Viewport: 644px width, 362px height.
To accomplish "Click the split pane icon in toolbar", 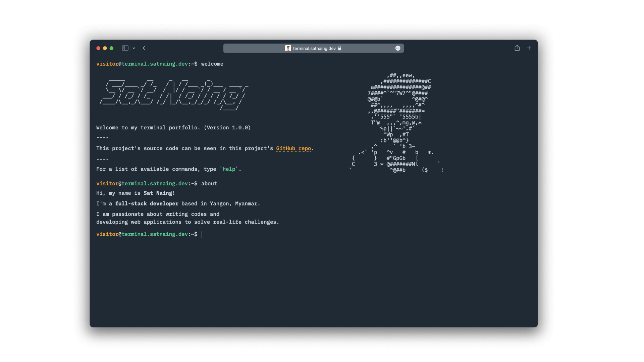I will (x=124, y=48).
